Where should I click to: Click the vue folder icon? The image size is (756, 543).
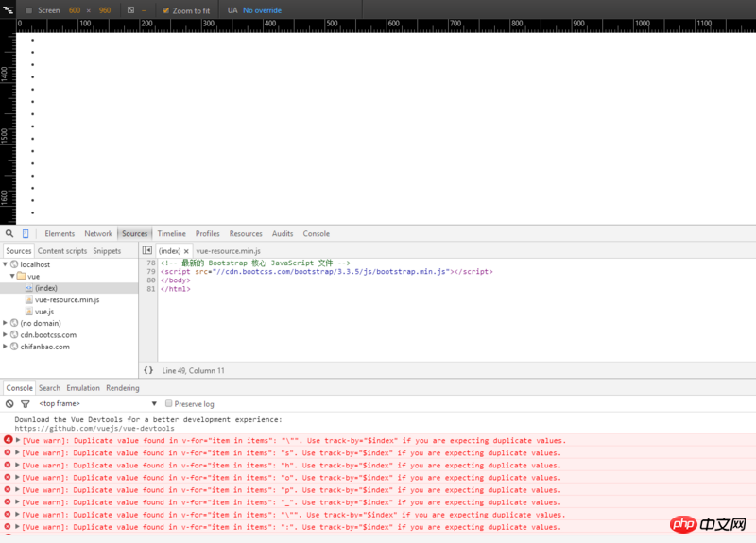21,276
